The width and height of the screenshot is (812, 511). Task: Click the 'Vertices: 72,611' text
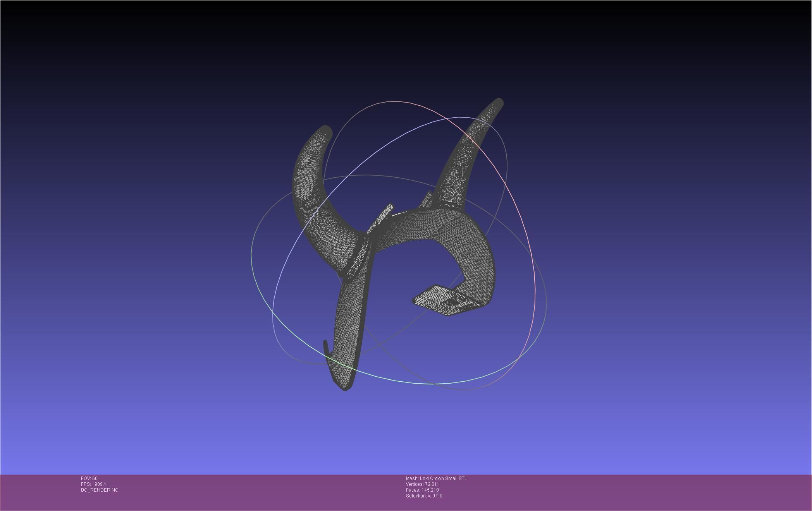pyautogui.click(x=422, y=484)
